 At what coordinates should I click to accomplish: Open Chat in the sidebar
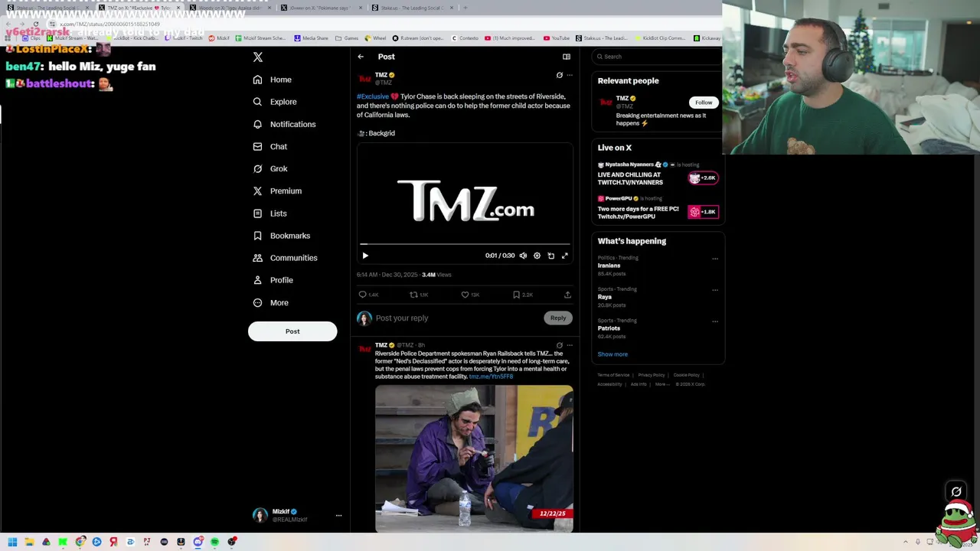point(269,146)
